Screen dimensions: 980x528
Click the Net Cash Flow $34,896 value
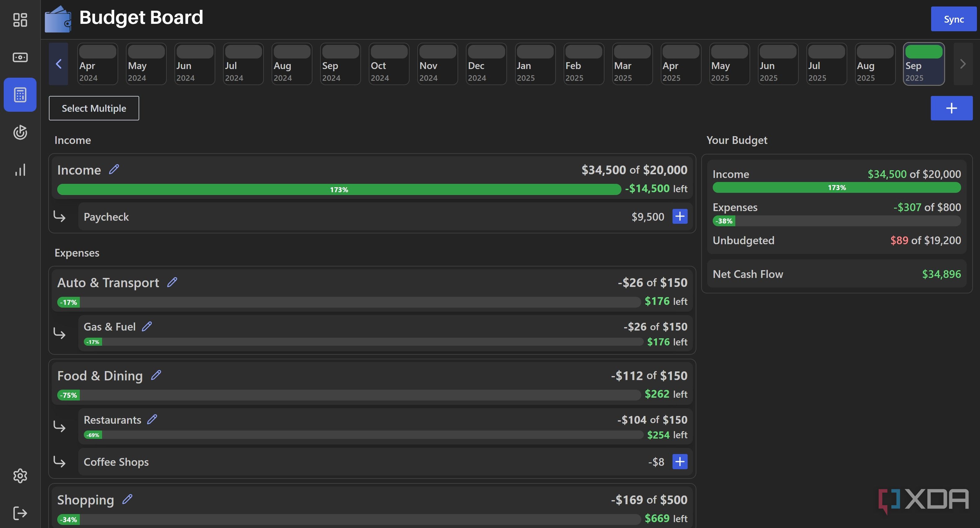(x=941, y=274)
